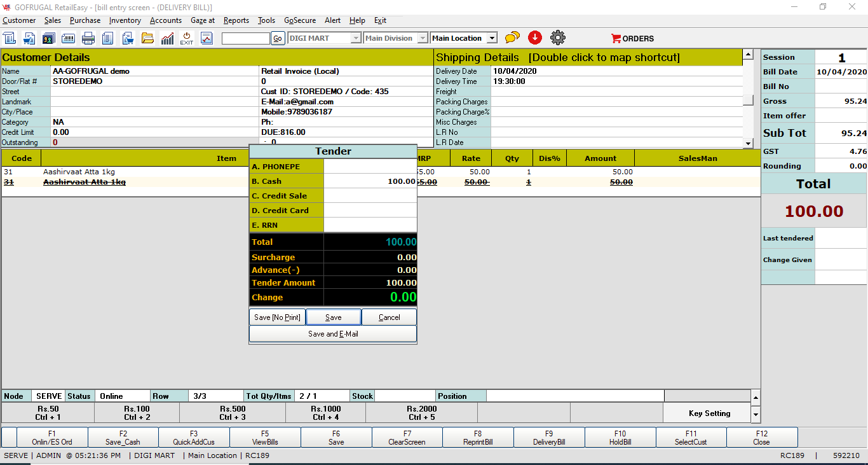868x465 pixels.
Task: Open the yellow folder toolbar icon
Action: [147, 38]
